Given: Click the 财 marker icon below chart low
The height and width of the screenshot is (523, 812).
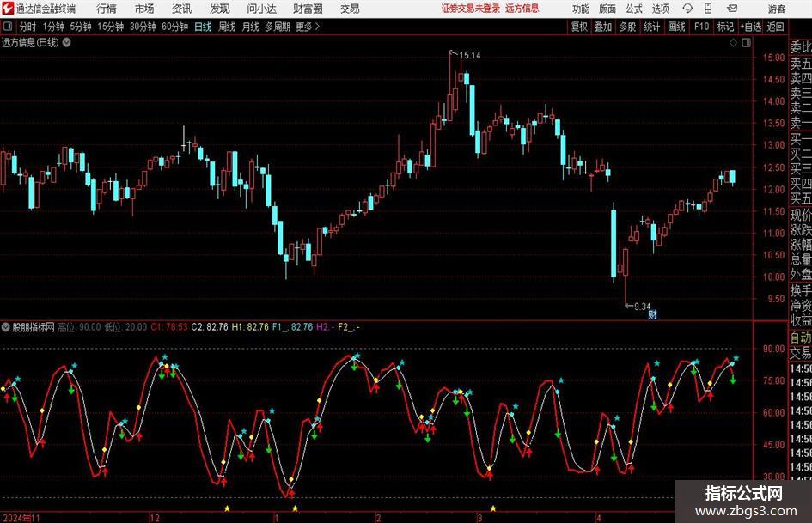Looking at the screenshot, I should pos(652,314).
